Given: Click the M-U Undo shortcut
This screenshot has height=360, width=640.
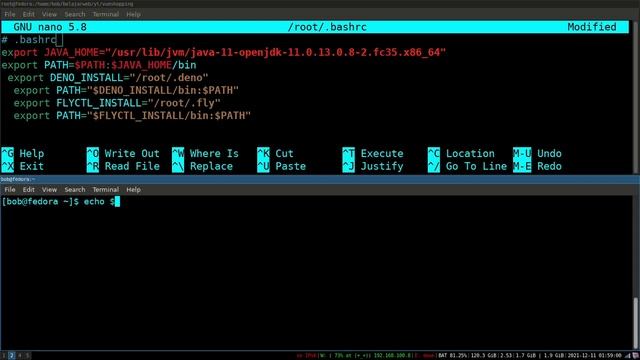Looking at the screenshot, I should click(x=538, y=153).
